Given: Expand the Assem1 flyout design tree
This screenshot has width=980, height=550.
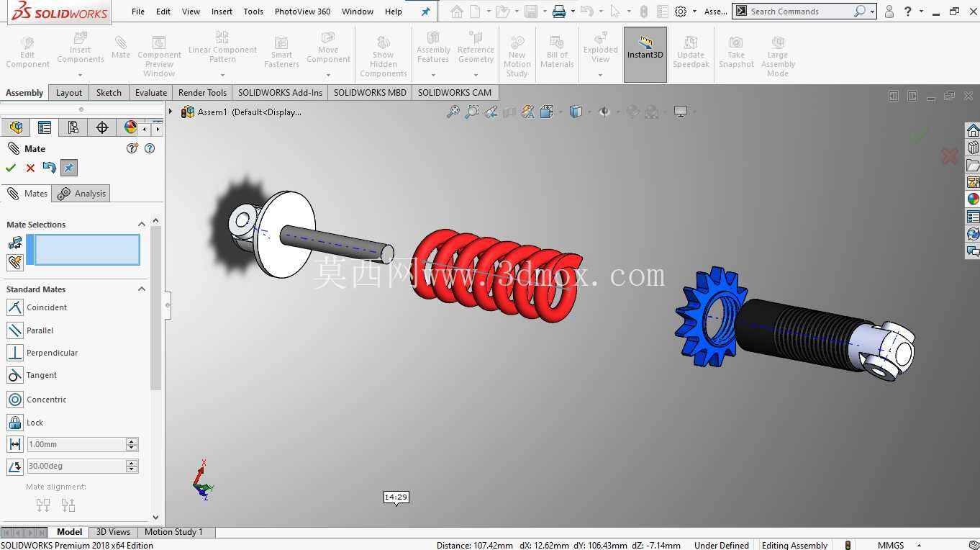Looking at the screenshot, I should pyautogui.click(x=171, y=112).
